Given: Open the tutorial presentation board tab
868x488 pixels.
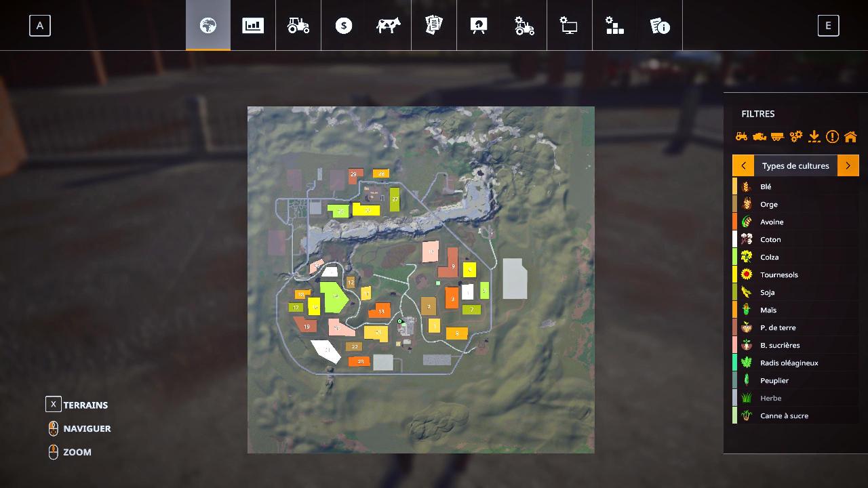Looking at the screenshot, I should 479,26.
